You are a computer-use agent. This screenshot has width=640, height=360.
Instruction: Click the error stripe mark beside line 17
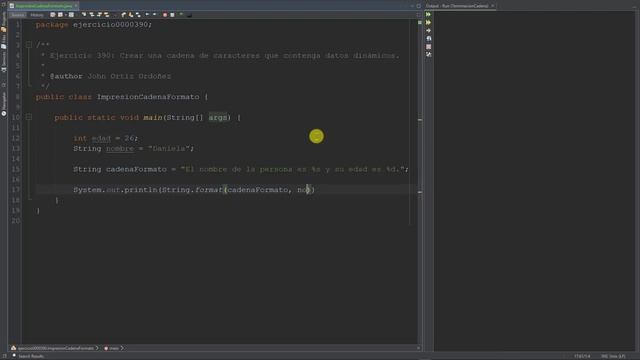(420, 192)
